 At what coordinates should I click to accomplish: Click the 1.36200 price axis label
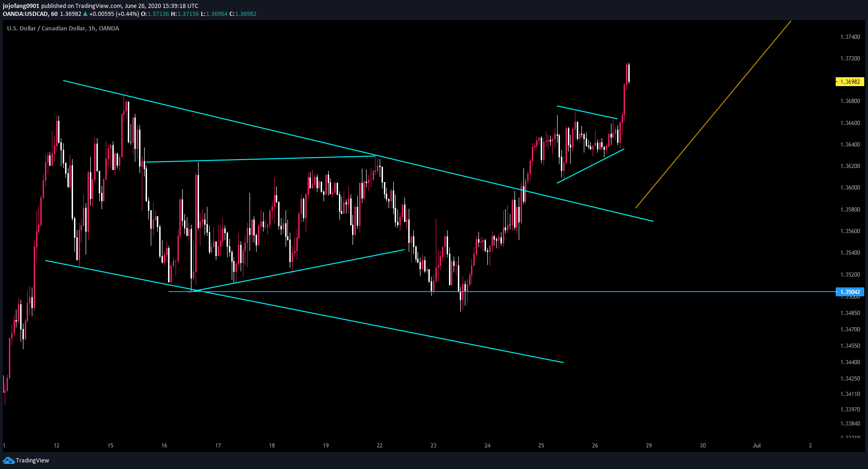[850, 166]
